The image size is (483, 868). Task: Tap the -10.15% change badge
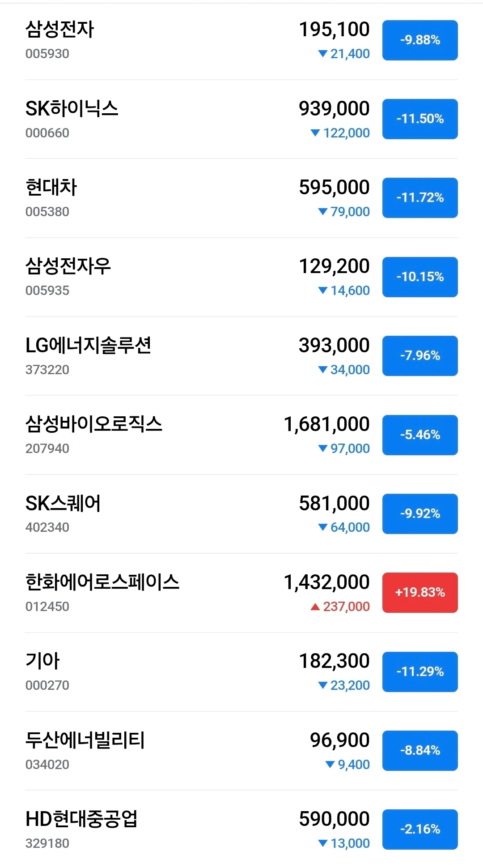coord(420,277)
